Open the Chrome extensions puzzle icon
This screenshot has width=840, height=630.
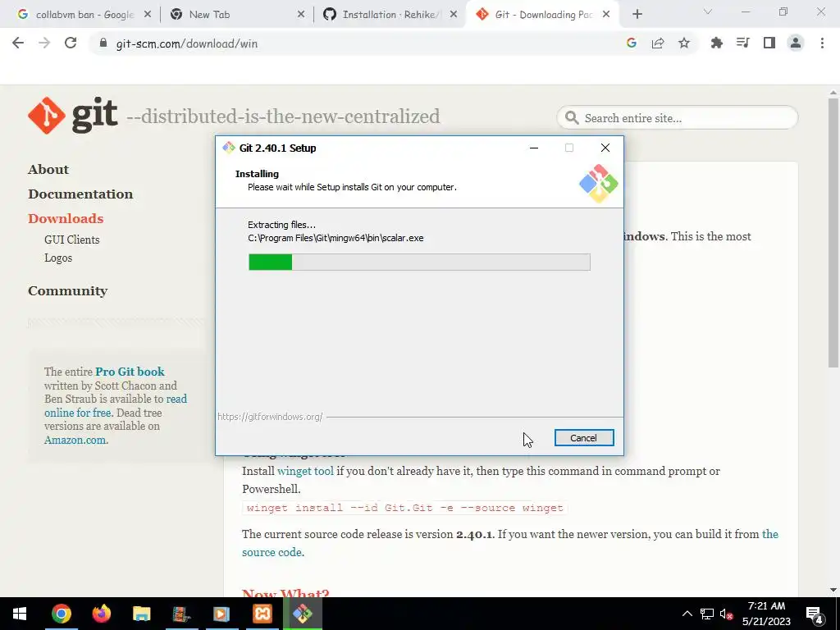[x=716, y=43]
